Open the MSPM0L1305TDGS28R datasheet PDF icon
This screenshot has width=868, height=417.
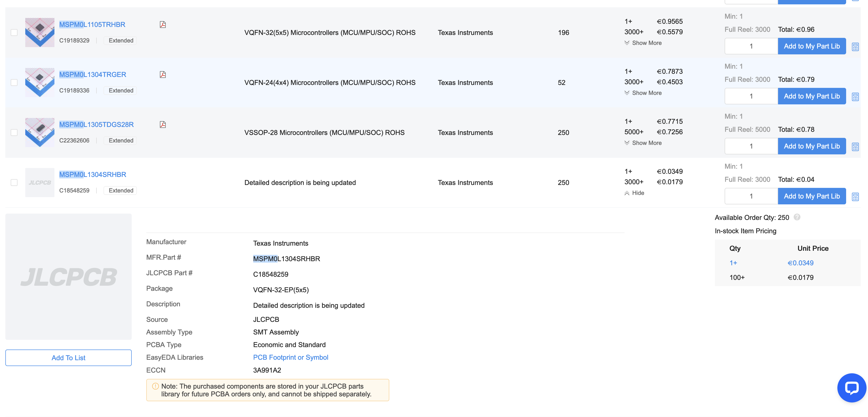point(163,125)
